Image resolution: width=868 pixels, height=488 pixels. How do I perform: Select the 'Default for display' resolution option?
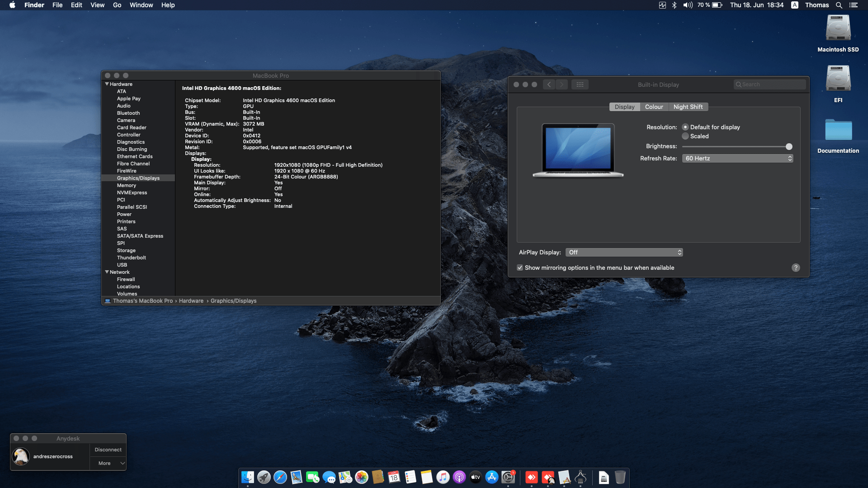point(685,127)
